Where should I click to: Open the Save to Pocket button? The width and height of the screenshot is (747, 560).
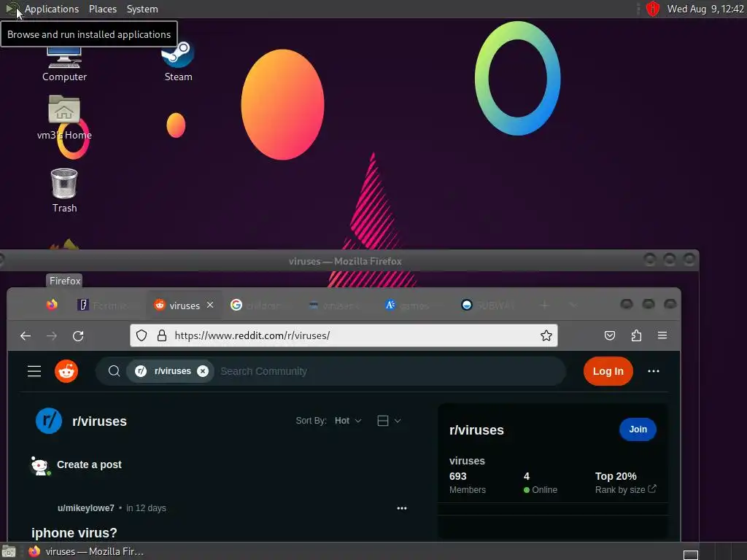609,335
